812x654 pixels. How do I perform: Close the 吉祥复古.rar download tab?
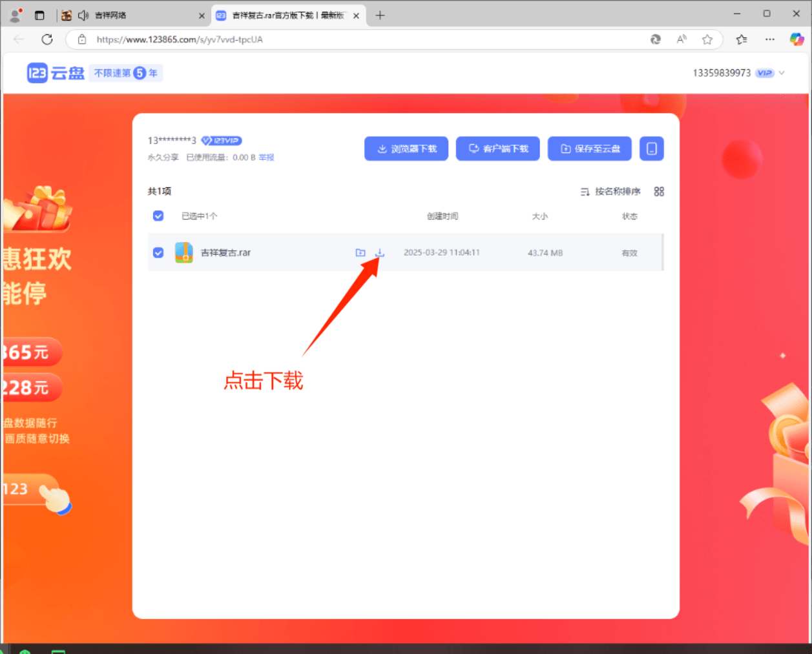pyautogui.click(x=356, y=15)
